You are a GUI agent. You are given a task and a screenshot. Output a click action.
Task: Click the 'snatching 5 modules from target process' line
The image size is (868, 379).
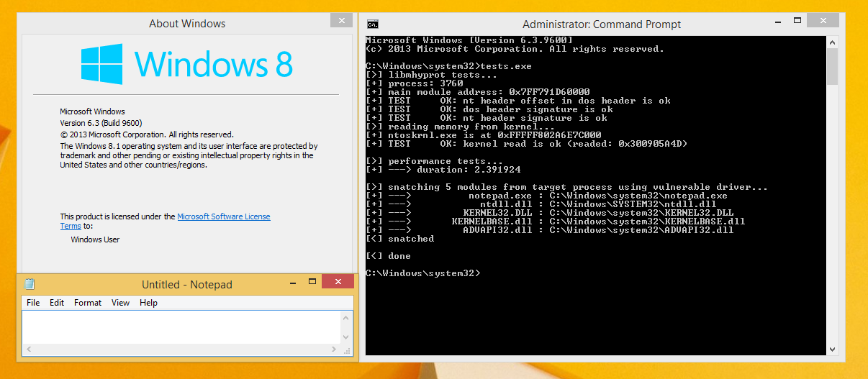567,187
